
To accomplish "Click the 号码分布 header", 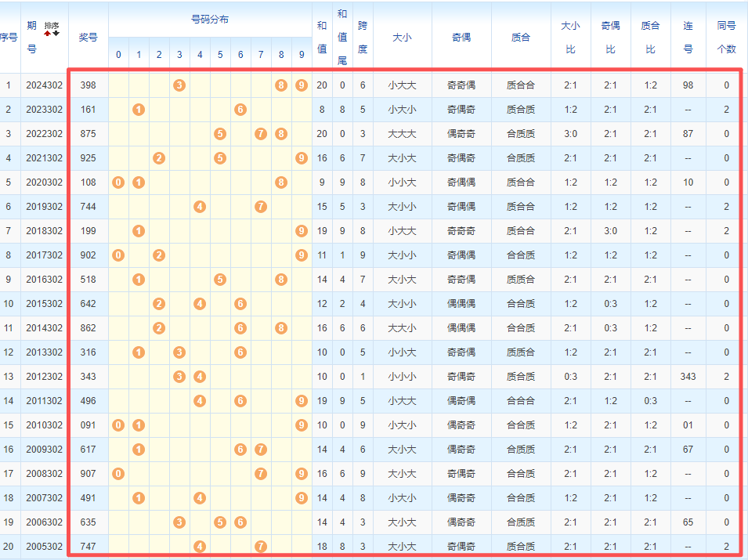I will click(210, 20).
